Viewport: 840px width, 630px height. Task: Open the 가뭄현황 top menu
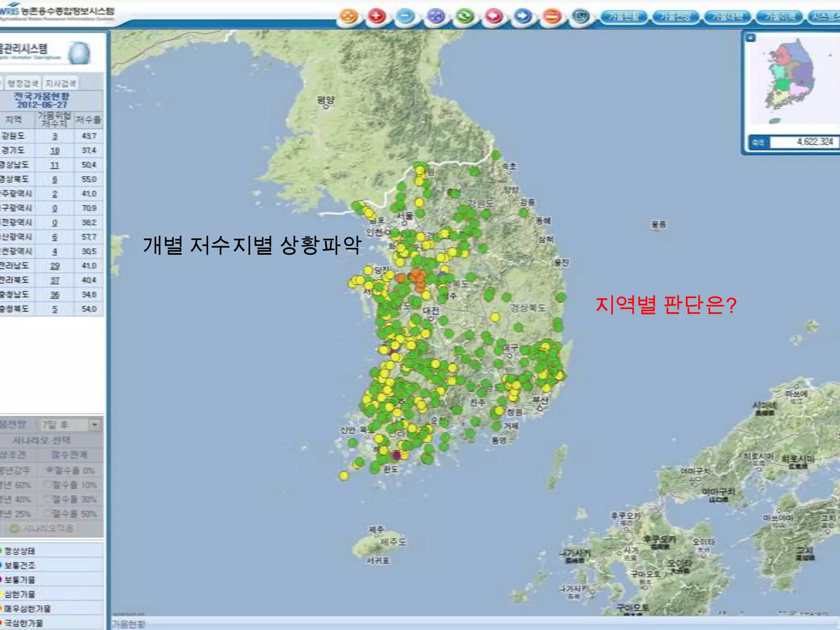tap(624, 17)
